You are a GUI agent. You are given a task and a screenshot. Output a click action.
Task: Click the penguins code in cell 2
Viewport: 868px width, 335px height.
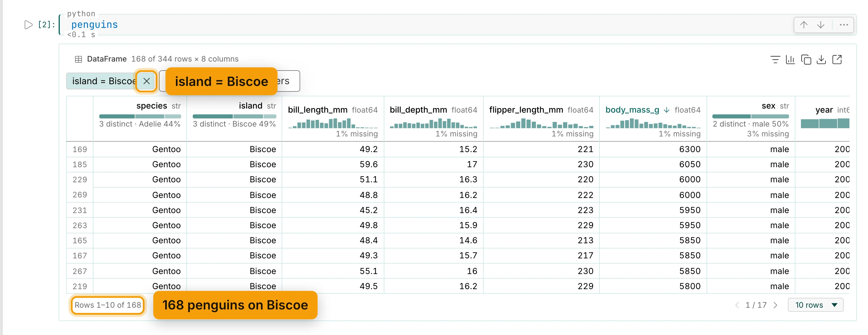(94, 25)
